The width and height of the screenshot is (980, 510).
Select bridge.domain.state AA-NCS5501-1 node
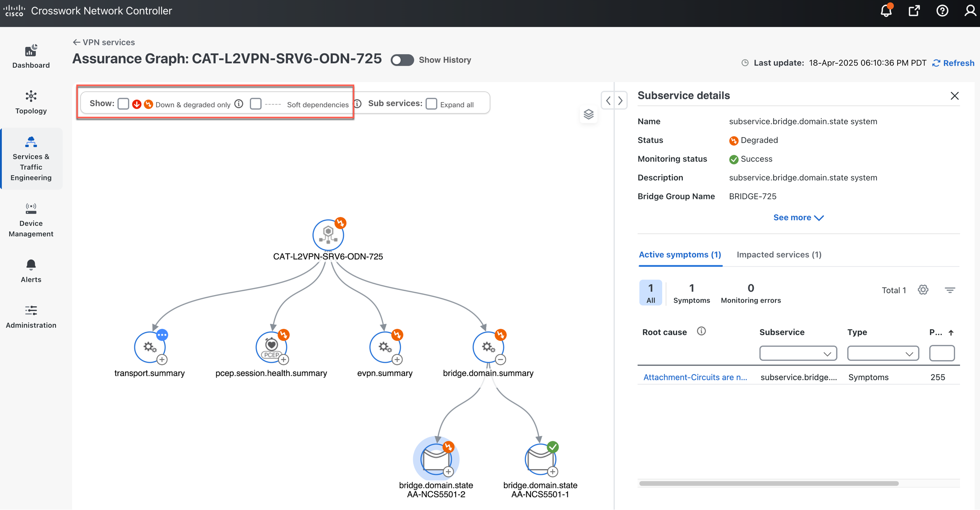540,459
